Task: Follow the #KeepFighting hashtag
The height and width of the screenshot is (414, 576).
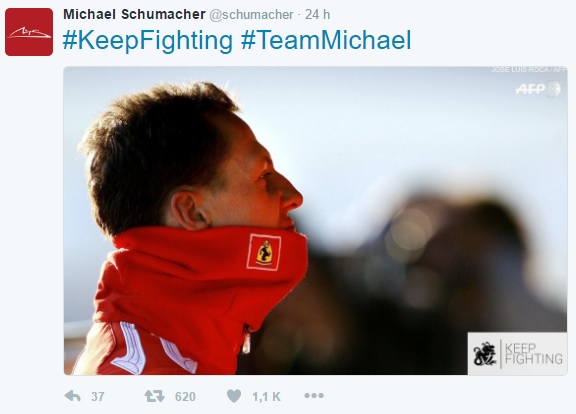Action: click(x=148, y=40)
